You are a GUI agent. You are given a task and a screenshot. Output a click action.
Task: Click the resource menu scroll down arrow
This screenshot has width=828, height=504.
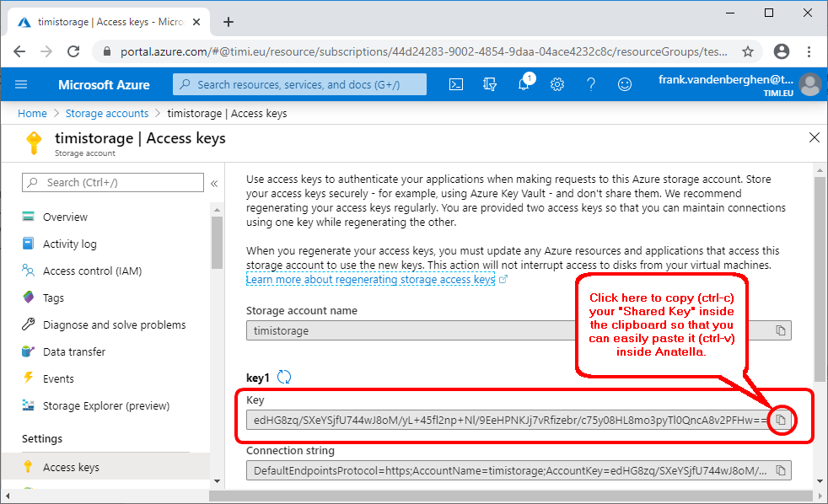[217, 481]
